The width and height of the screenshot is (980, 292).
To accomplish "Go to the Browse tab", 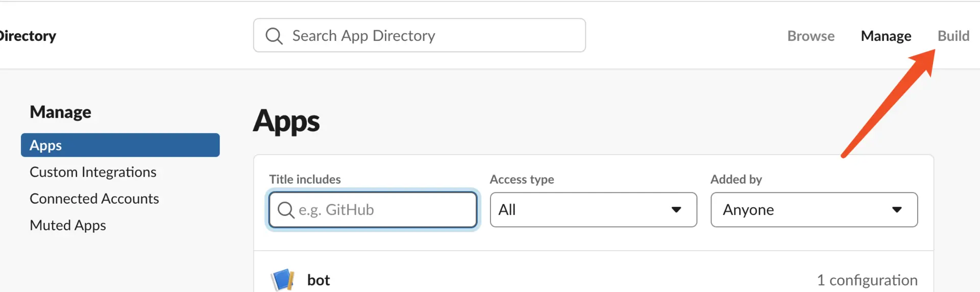I will (811, 36).
